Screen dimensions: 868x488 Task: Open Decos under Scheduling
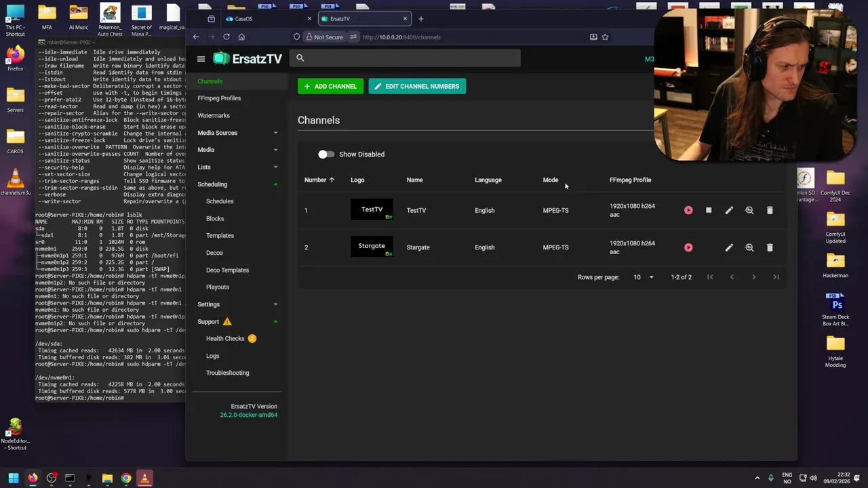click(214, 253)
